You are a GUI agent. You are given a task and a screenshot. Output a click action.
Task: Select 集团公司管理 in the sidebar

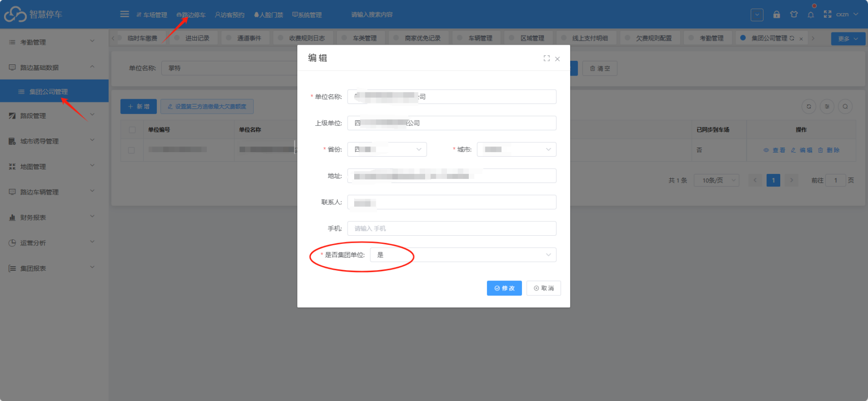click(x=54, y=91)
